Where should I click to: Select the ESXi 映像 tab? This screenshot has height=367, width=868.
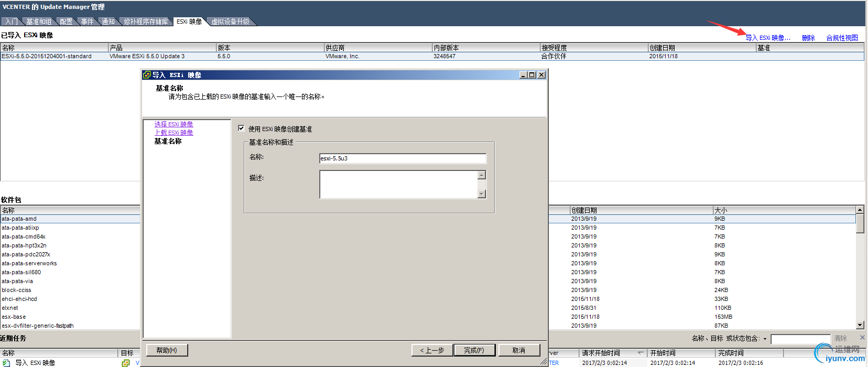pos(189,21)
